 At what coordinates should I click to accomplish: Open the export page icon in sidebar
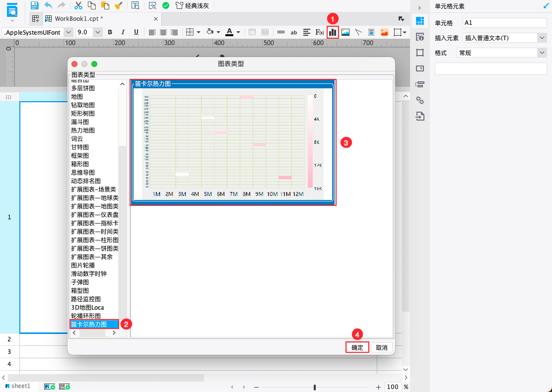coord(419,116)
